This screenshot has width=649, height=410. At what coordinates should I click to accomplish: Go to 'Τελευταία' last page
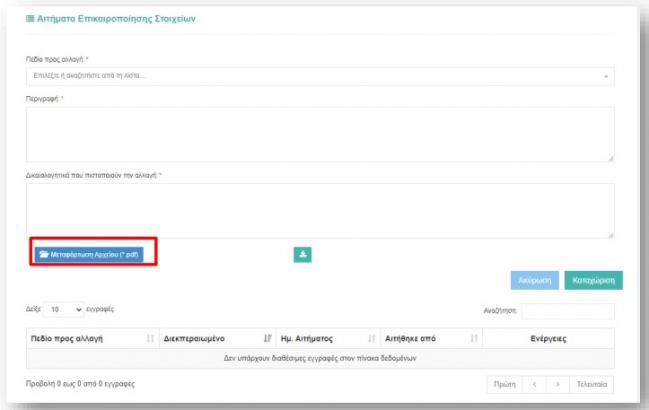[591, 384]
